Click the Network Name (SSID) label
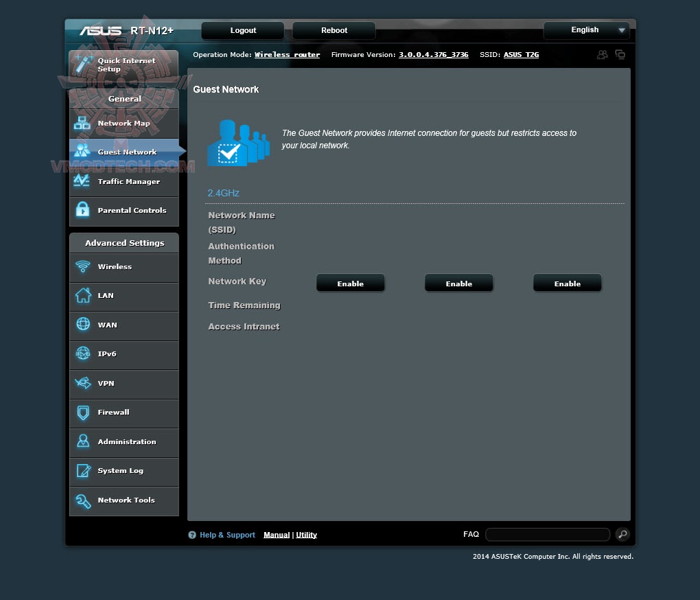This screenshot has width=700, height=600. pos(242,222)
